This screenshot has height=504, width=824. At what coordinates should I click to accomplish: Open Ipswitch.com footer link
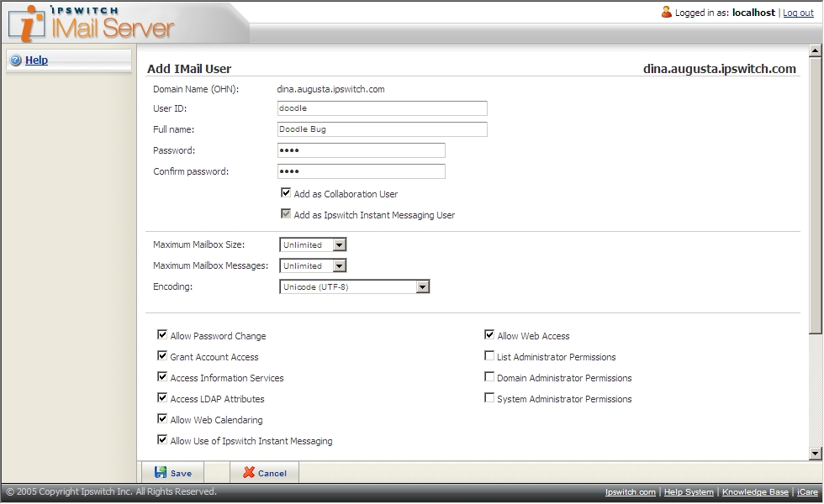(x=630, y=492)
